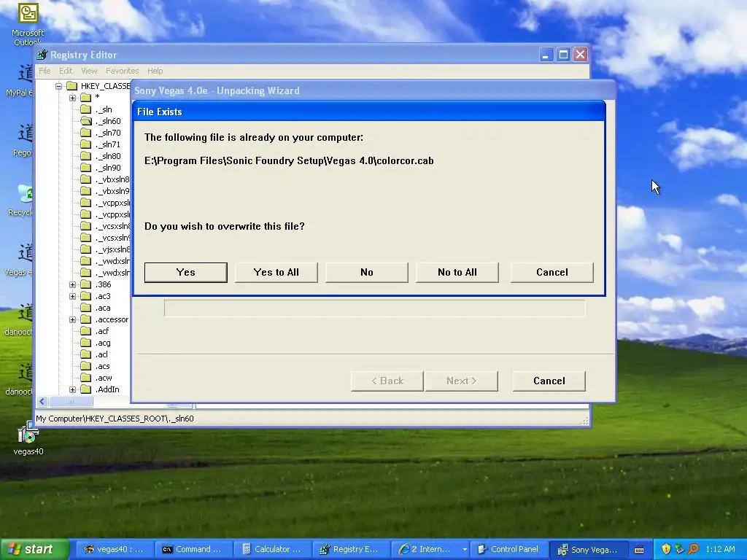Select the ._sln70 folder icon
747x560 pixels.
(86, 133)
